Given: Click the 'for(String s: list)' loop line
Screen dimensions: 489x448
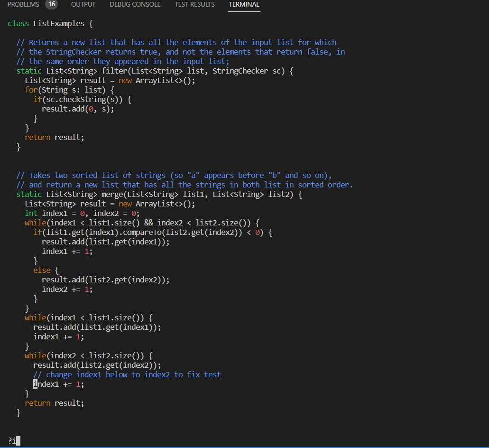Looking at the screenshot, I should click(69, 90).
